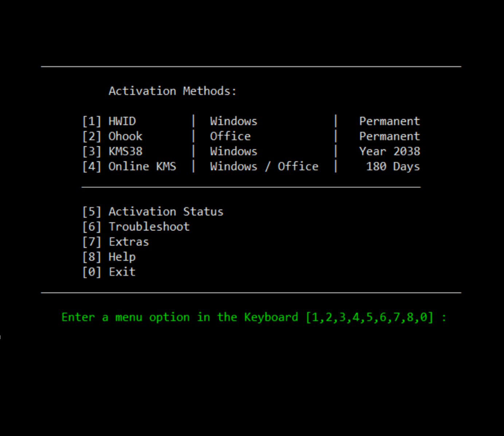This screenshot has height=436, width=504.
Task: Click the Help menu option
Action: [109, 257]
